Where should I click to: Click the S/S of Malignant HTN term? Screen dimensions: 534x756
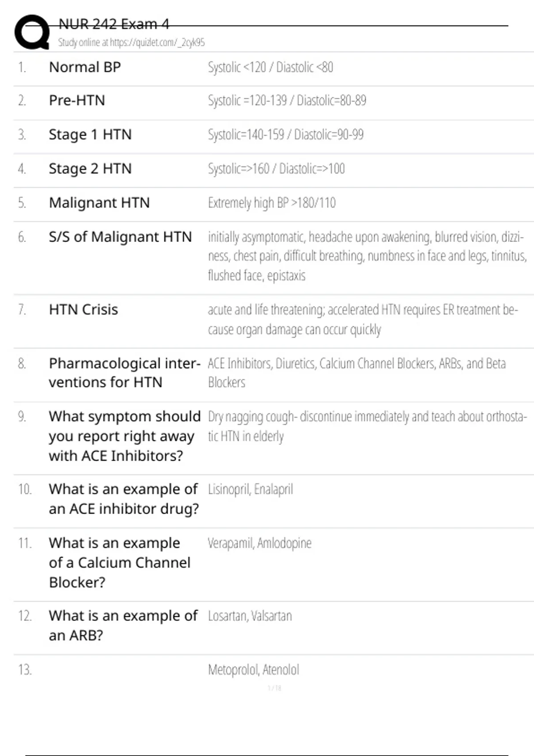[120, 237]
